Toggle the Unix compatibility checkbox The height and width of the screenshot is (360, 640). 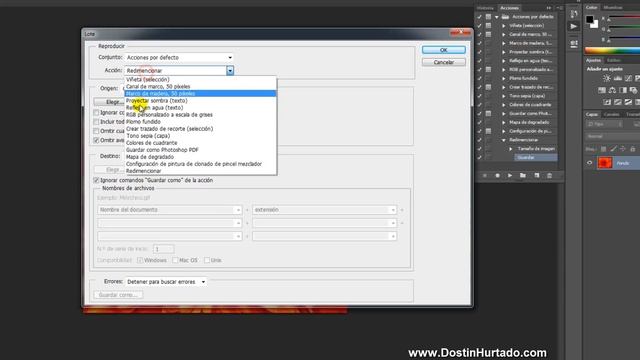[x=207, y=260]
